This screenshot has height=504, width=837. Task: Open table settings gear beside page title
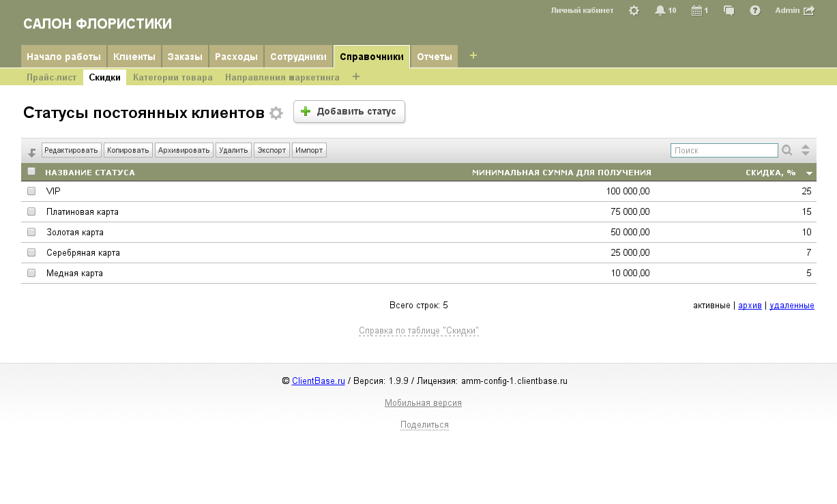[276, 113]
